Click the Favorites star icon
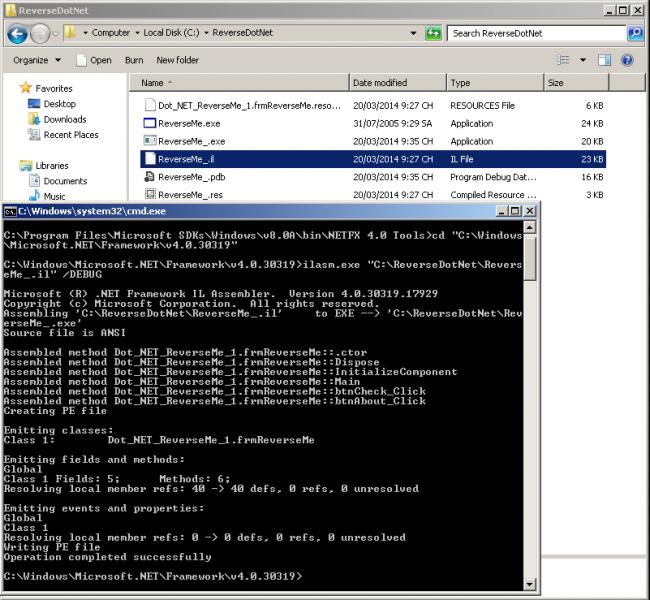The height and width of the screenshot is (600, 650). [x=26, y=87]
